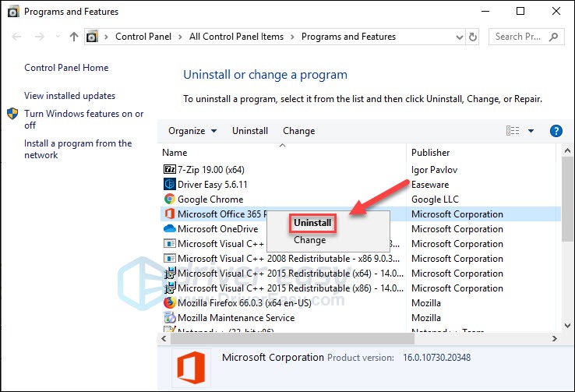Click Uninstall in the toolbar
Viewport: 575px width, 392px height.
coord(250,131)
